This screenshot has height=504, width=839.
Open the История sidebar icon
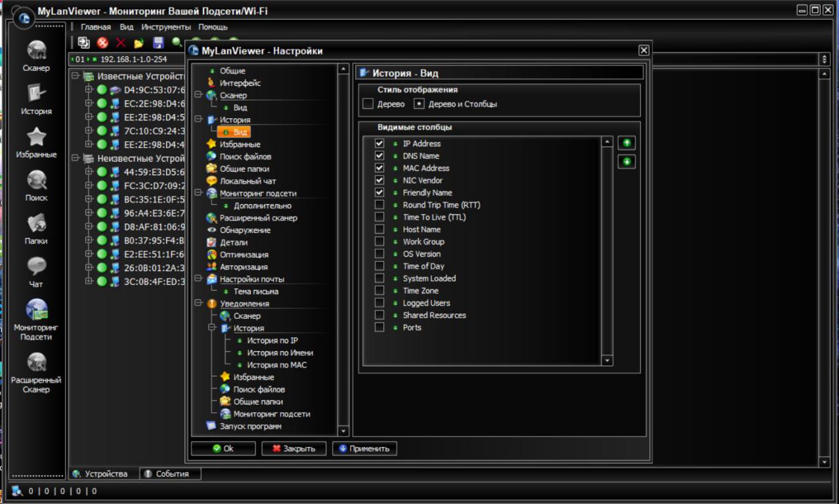pyautogui.click(x=36, y=94)
